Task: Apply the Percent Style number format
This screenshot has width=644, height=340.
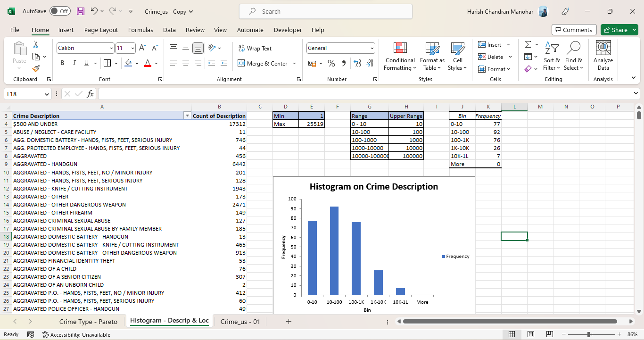Action: tap(332, 63)
